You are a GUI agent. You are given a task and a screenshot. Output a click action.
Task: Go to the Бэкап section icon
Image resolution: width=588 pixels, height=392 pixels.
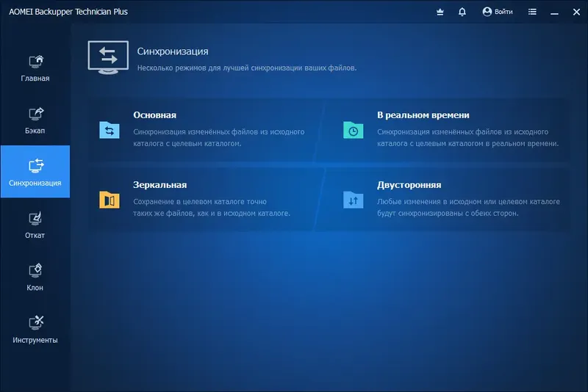pyautogui.click(x=35, y=114)
